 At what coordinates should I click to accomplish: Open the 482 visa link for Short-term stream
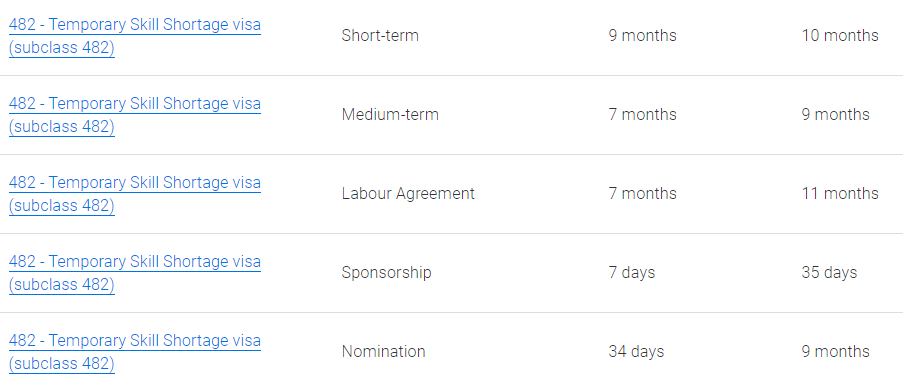(x=135, y=36)
